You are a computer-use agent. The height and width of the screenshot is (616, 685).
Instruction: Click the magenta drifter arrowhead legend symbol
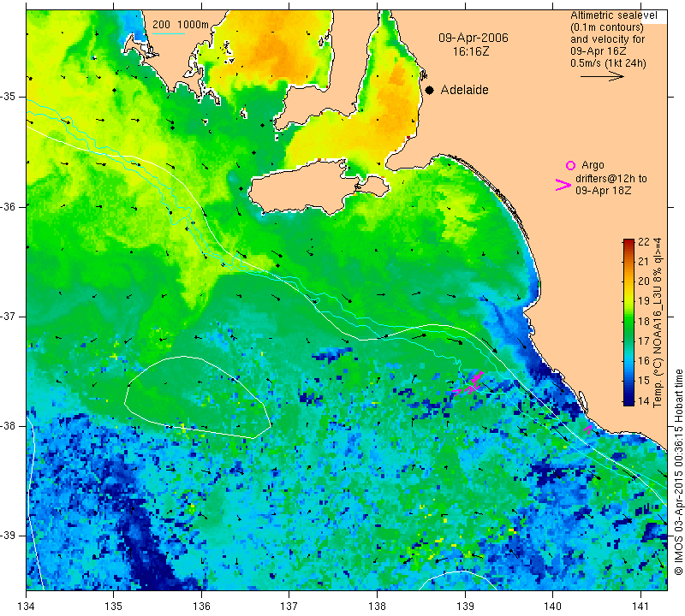pos(563,185)
